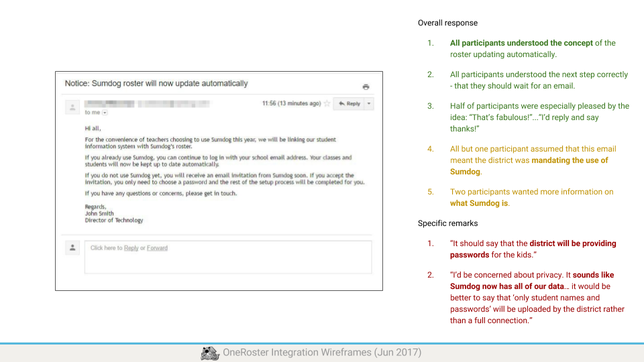Click the Reply link in the compose box

[131, 248]
